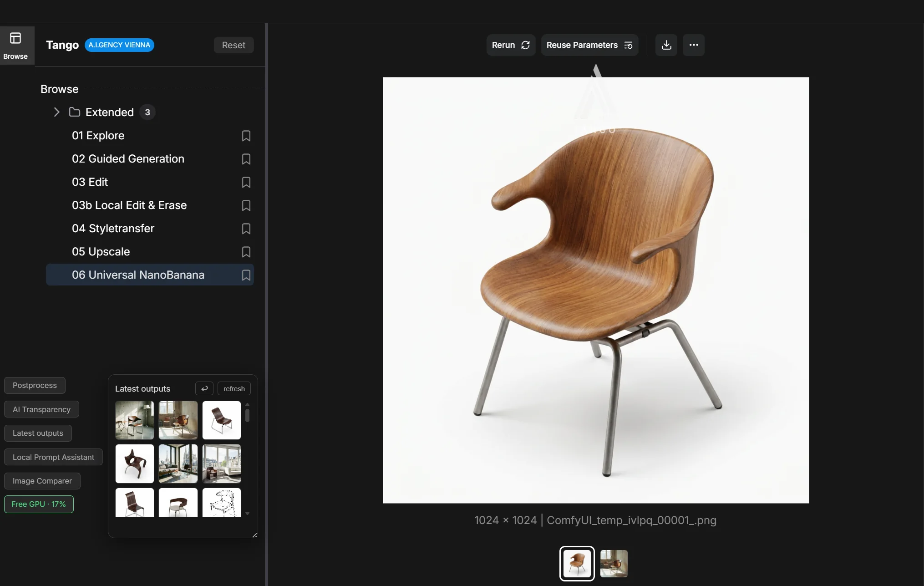Click the main wooden chair preview image

point(596,290)
